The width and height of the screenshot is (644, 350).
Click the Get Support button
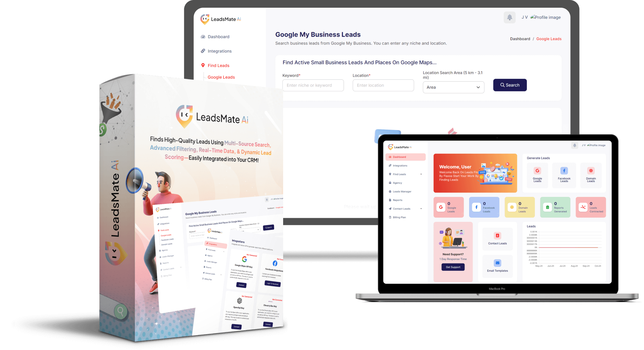[x=453, y=267]
